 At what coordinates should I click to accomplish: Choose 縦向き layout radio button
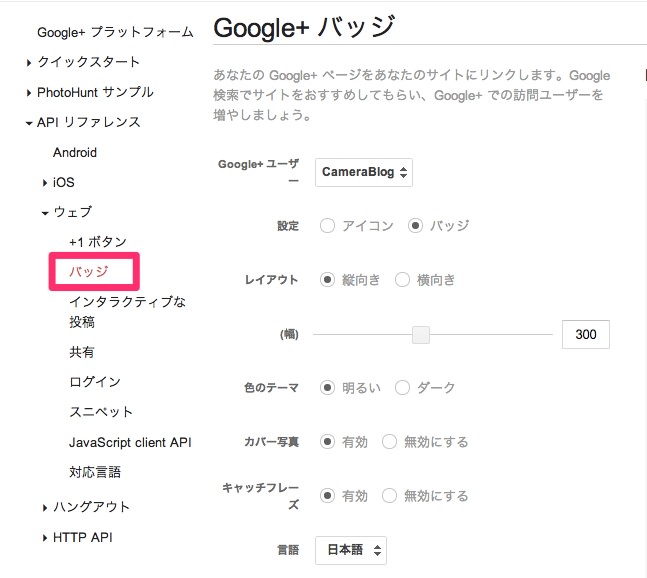327,280
